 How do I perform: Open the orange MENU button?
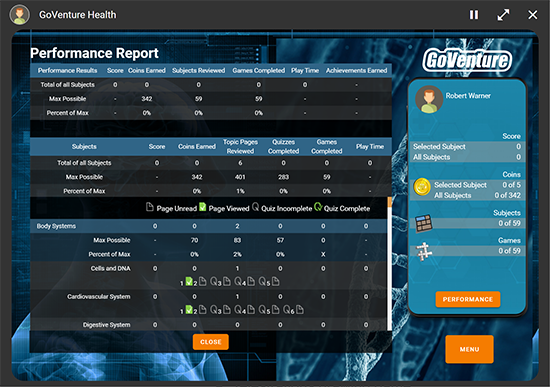[469, 349]
